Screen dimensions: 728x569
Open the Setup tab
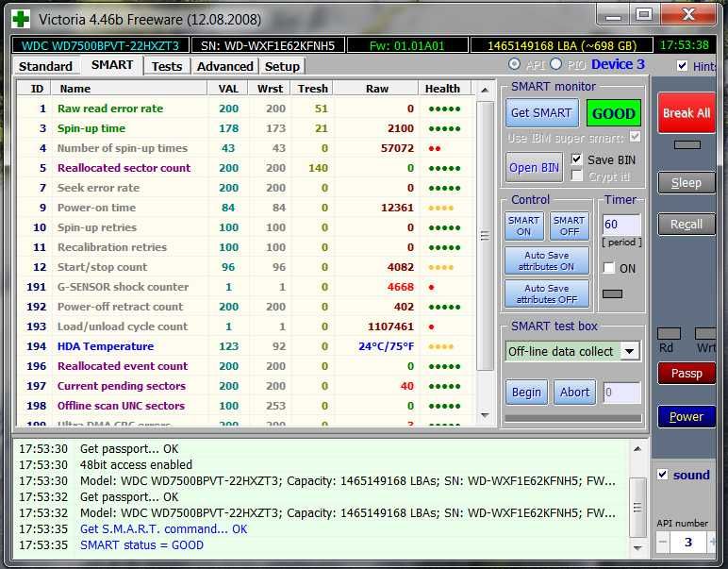point(282,66)
